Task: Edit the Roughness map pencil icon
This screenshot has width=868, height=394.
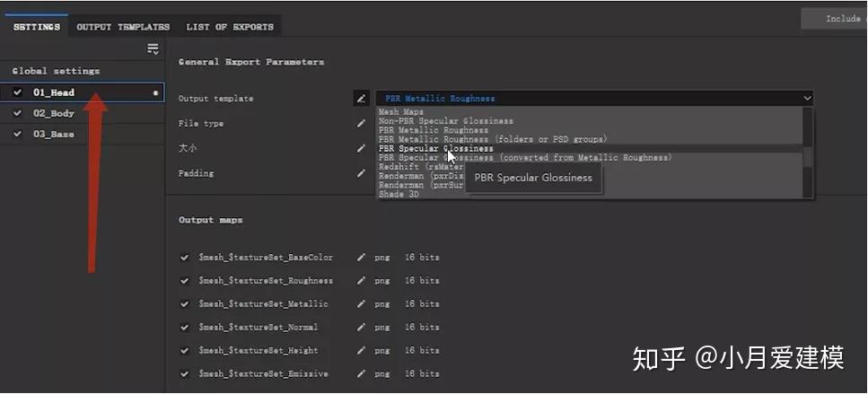Action: 361,281
